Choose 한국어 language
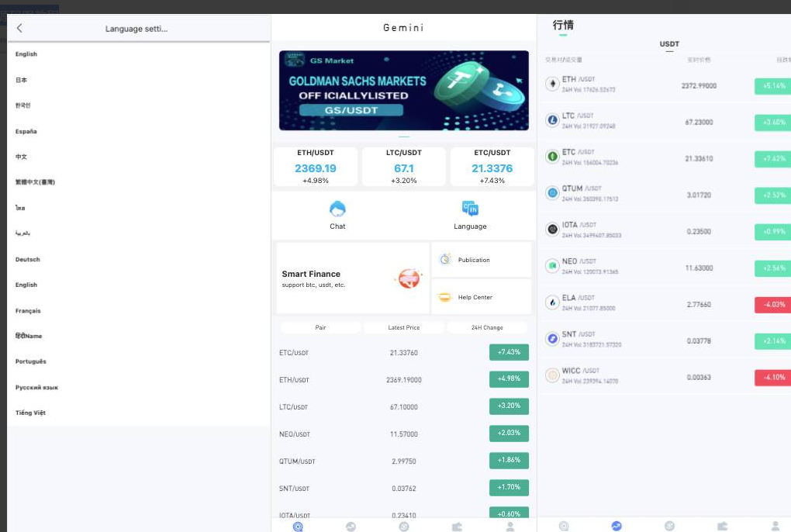 (x=22, y=105)
